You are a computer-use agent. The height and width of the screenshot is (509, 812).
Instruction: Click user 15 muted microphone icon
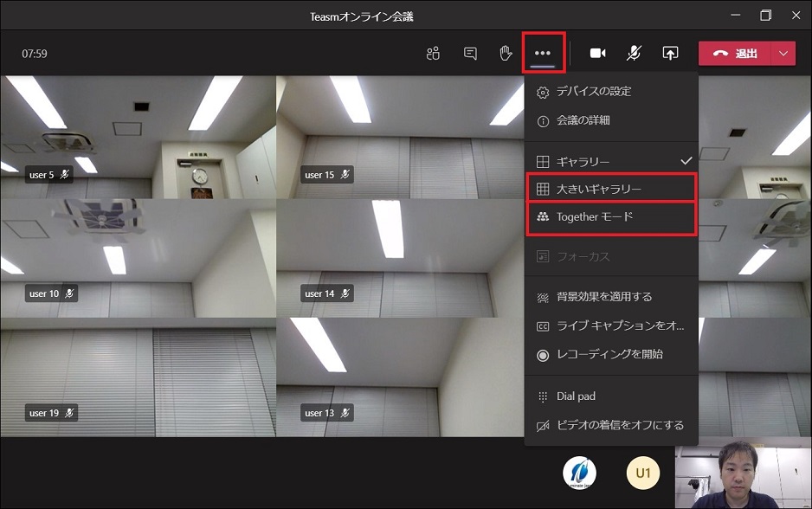coord(345,175)
